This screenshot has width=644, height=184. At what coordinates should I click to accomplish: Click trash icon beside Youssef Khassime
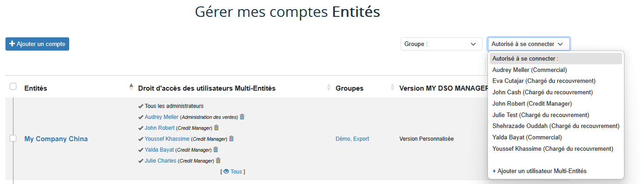point(231,139)
